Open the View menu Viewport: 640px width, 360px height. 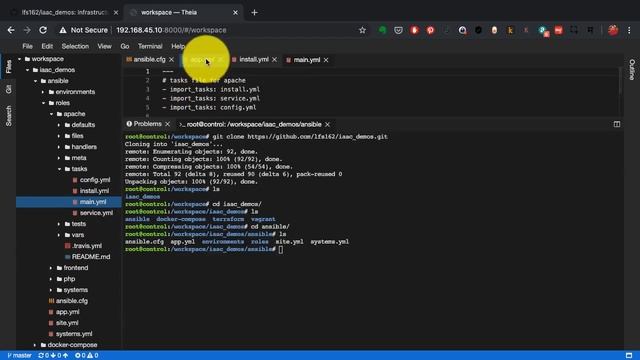click(104, 46)
